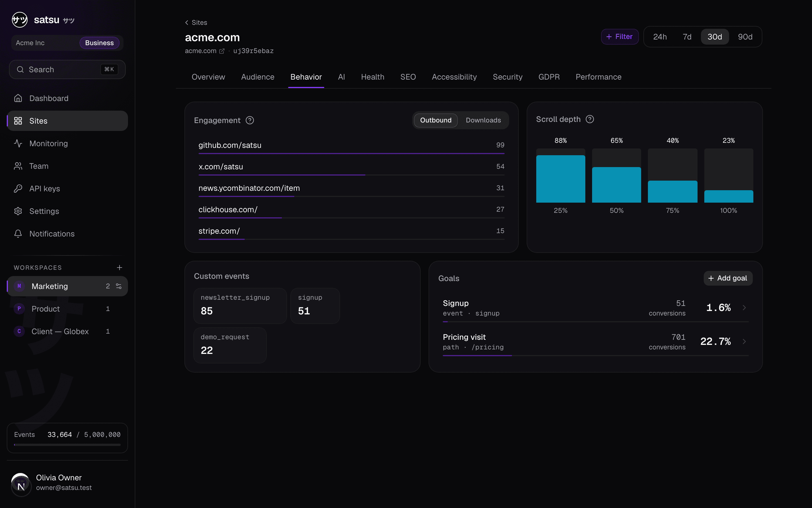Image resolution: width=812 pixels, height=508 pixels.
Task: Click the Marketing M avatar
Action: pos(19,286)
